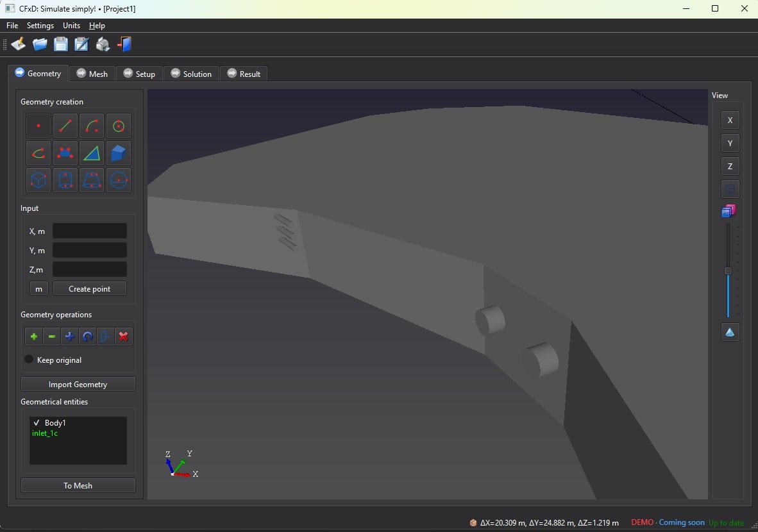Image resolution: width=758 pixels, height=532 pixels.
Task: Select the wireframe box primitive tool
Action: 38,180
